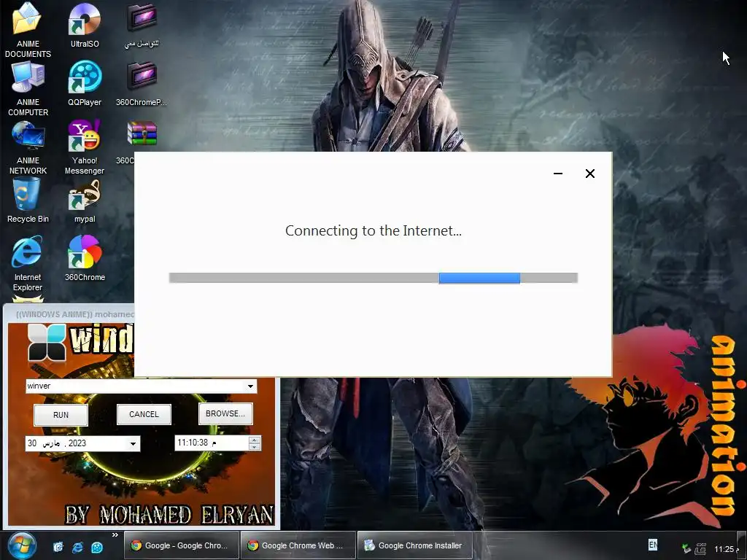Click the network tray icon
Viewport: 747px width, 560px height.
point(700,549)
